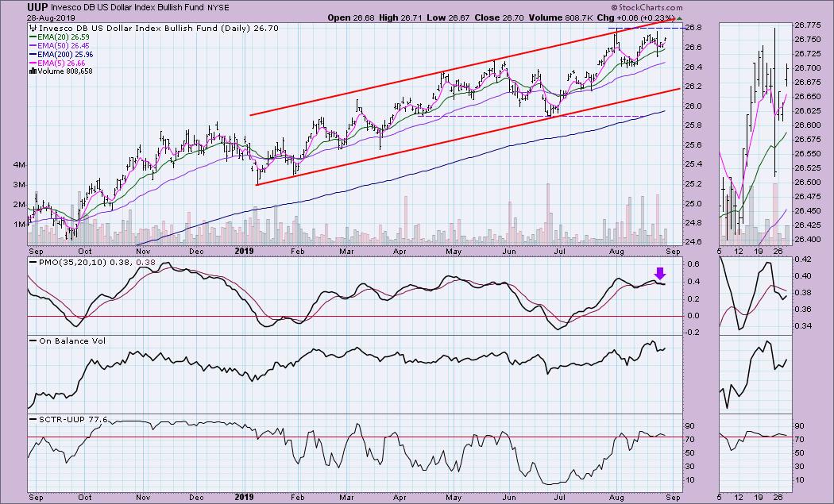The width and height of the screenshot is (834, 504).
Task: Click the 24.6 price axis label
Action: (x=694, y=242)
